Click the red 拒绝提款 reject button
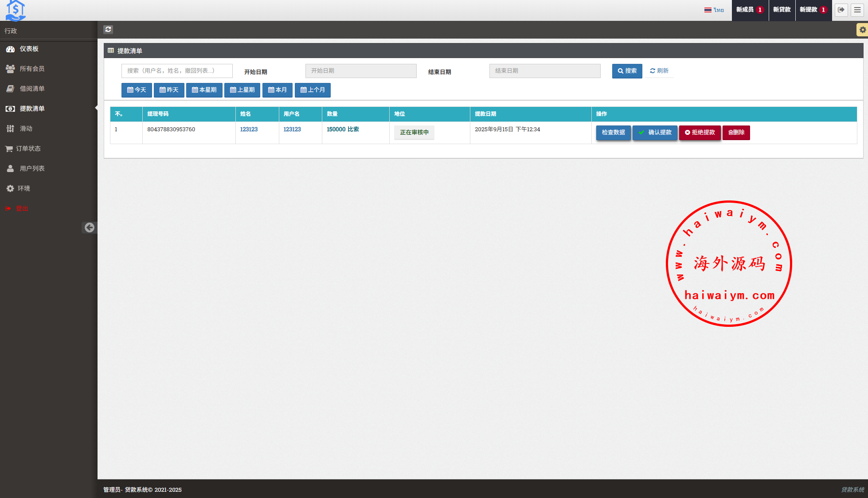 700,133
